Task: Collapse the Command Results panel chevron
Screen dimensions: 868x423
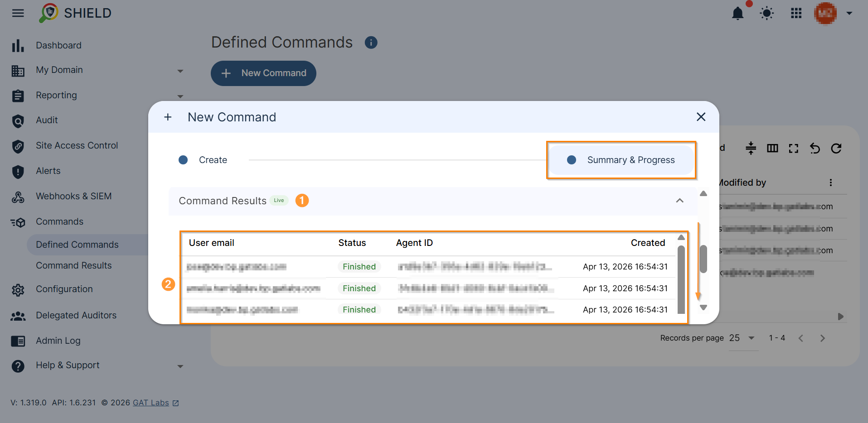Action: click(x=679, y=201)
